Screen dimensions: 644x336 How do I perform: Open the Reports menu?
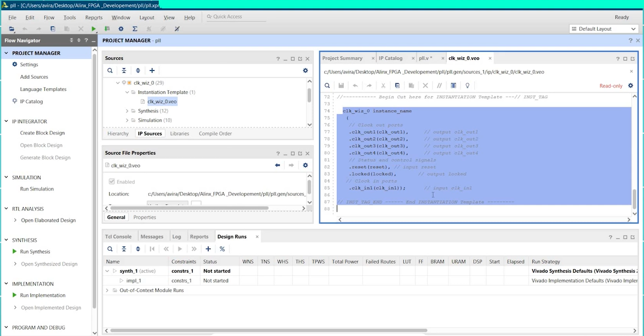click(x=94, y=18)
